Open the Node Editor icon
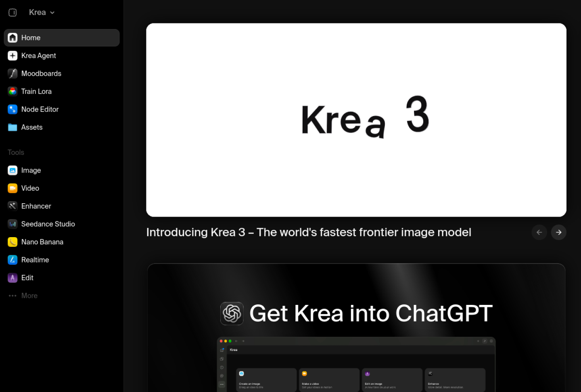The image size is (581, 392). (13, 109)
